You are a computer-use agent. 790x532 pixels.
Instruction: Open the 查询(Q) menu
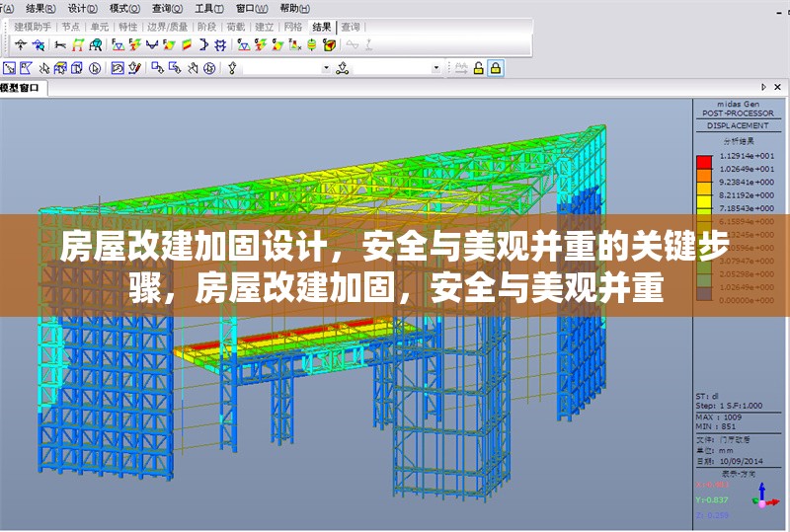tap(167, 9)
